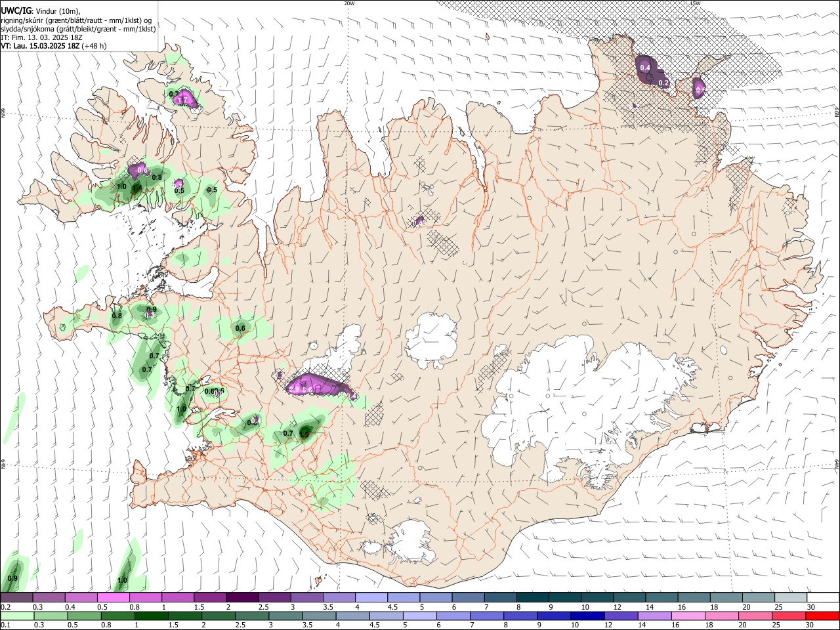The width and height of the screenshot is (840, 630).
Task: Click the red '30' swatch in the rain legend
Action: click(x=822, y=616)
